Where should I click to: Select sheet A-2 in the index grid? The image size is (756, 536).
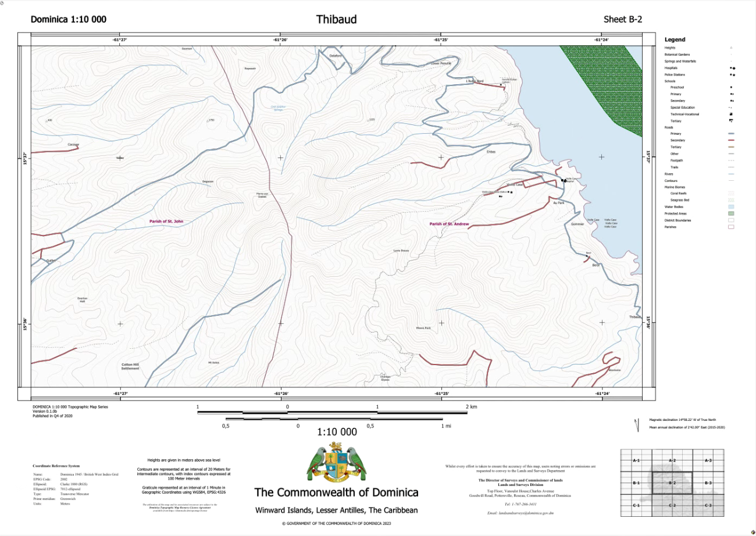pos(672,460)
